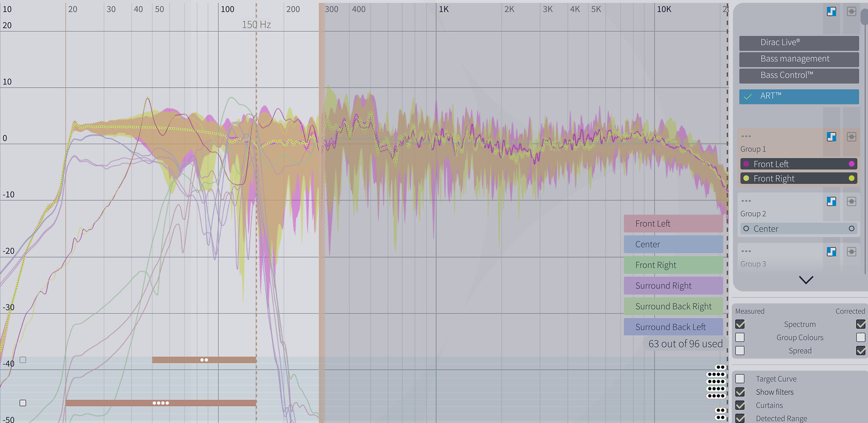Click the blue filter-design icon in Group 3

pyautogui.click(x=831, y=252)
